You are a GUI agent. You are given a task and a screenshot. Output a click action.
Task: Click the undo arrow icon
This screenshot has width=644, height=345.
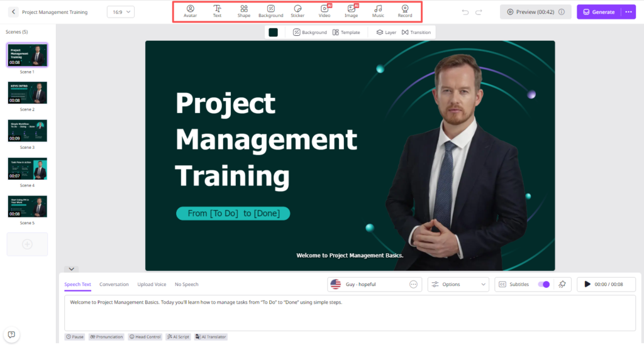465,12
